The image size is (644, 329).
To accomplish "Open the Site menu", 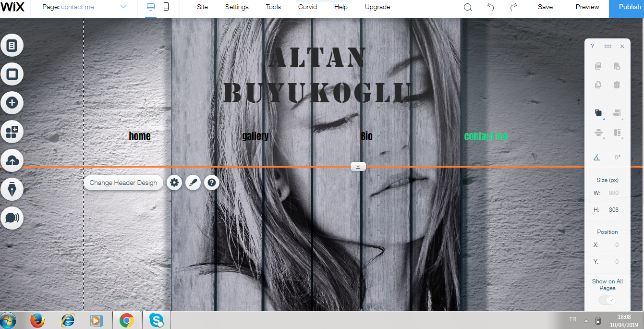I will point(203,7).
